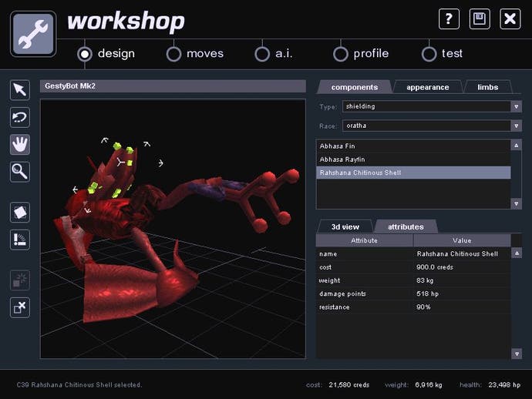The width and height of the screenshot is (532, 399).
Task: Select the design radio button
Action: pyautogui.click(x=85, y=54)
